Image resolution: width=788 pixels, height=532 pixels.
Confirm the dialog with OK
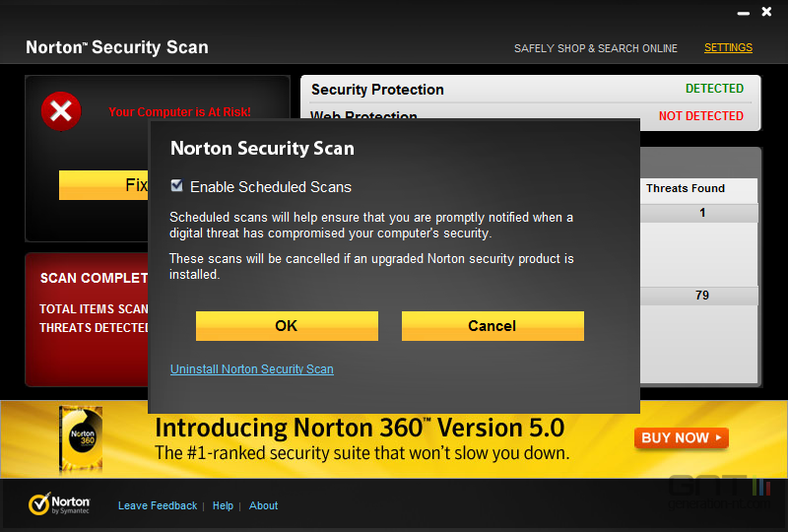tap(287, 326)
